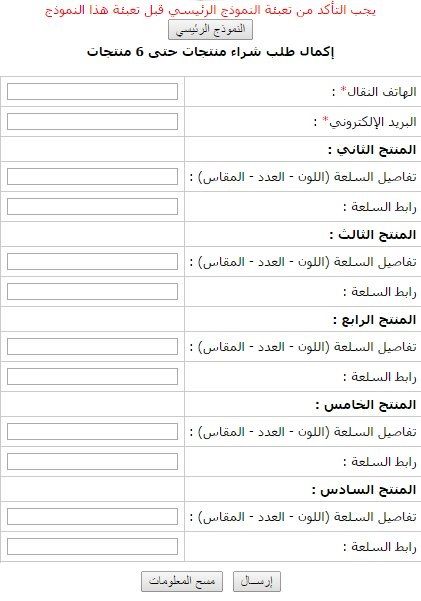The width and height of the screenshot is (421, 601).
Task: Select المنتج الرابع item link field
Action: point(92,377)
